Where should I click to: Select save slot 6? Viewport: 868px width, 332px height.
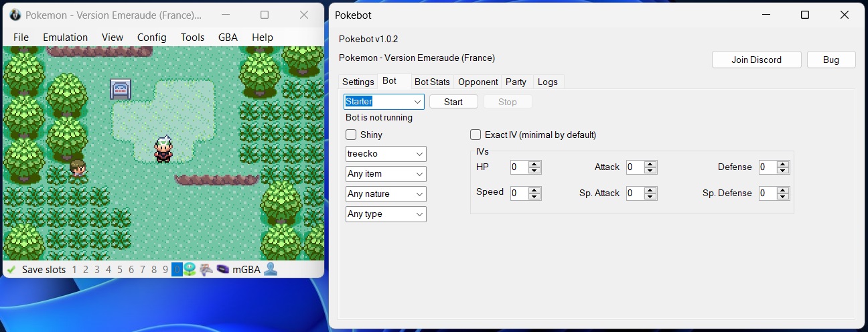coord(131,270)
